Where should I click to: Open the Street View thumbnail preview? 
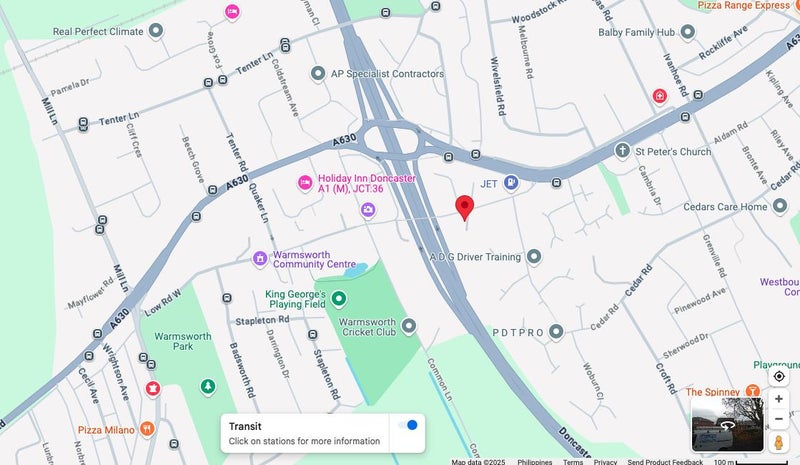point(728,425)
